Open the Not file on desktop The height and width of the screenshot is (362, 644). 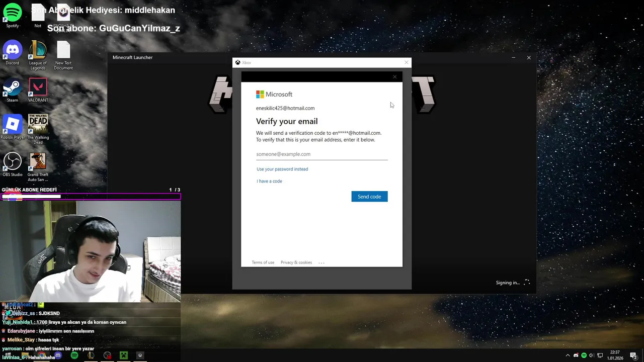pyautogui.click(x=38, y=16)
